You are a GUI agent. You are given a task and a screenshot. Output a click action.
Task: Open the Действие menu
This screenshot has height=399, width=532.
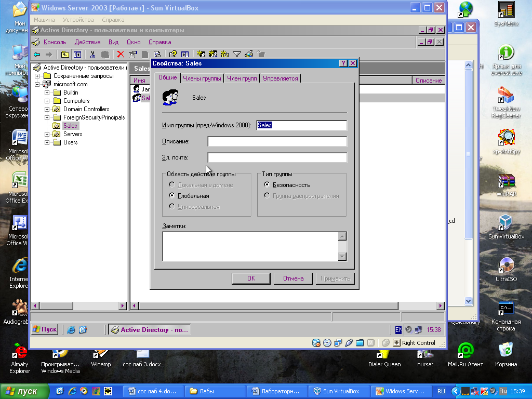pyautogui.click(x=87, y=42)
